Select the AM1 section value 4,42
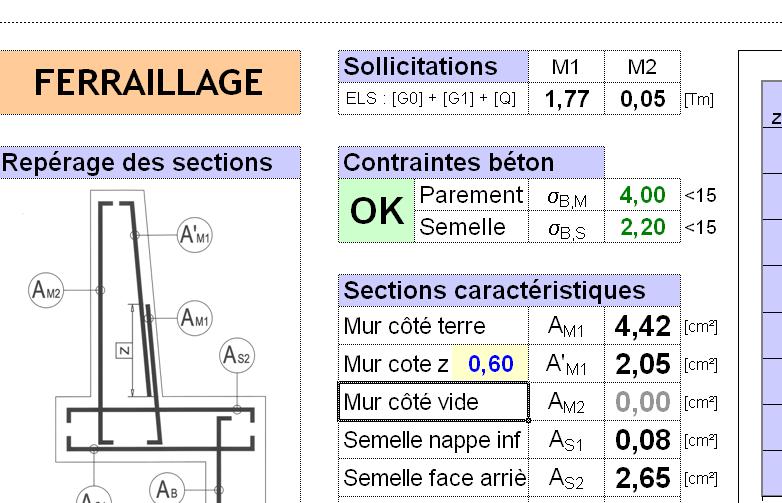Viewport: 782px width, 503px height. point(642,326)
